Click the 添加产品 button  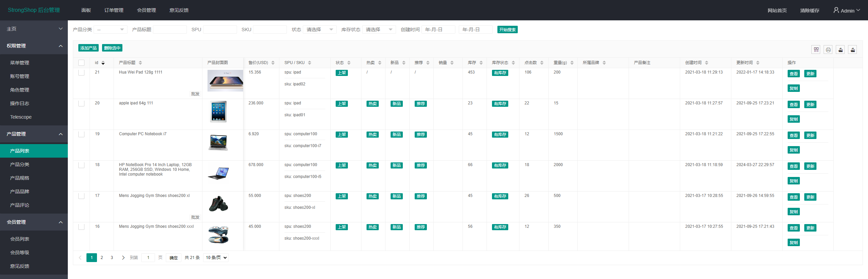coord(88,48)
